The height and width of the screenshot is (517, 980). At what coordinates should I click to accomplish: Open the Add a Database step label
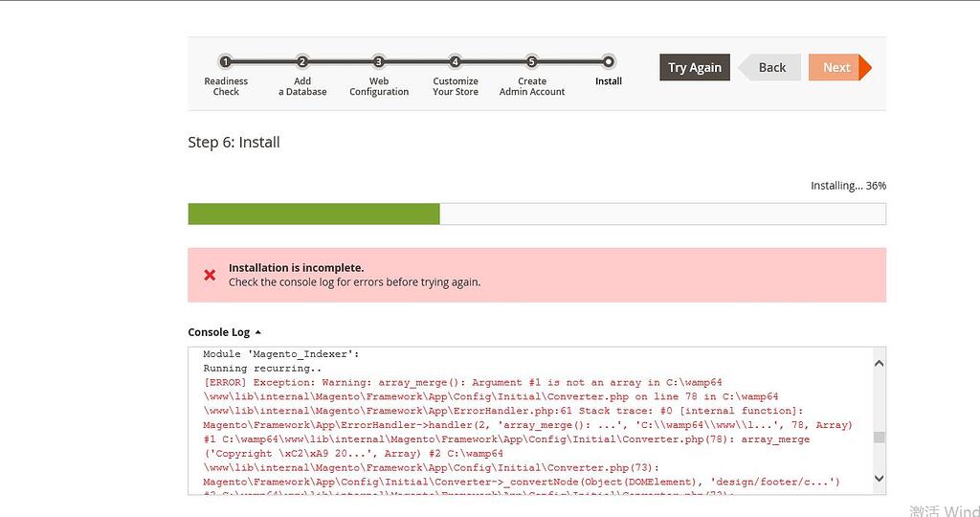point(302,86)
